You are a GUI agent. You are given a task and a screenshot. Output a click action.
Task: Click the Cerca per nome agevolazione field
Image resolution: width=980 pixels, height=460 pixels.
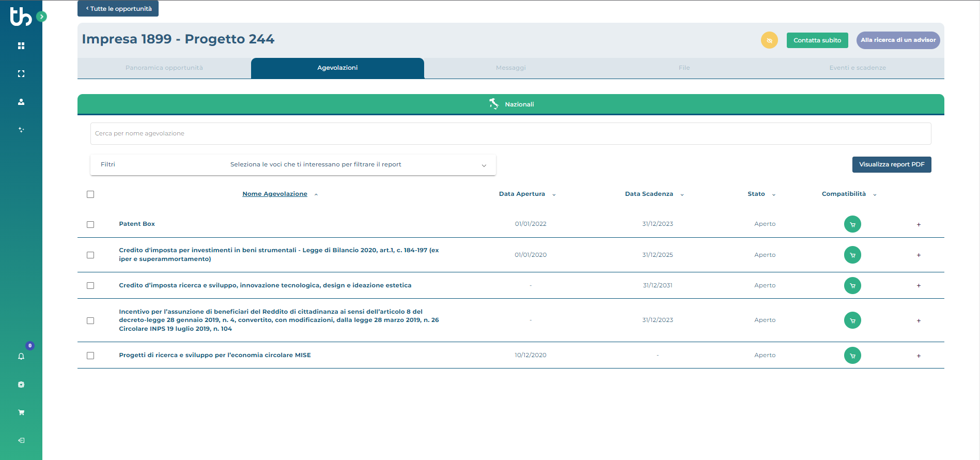(511, 133)
